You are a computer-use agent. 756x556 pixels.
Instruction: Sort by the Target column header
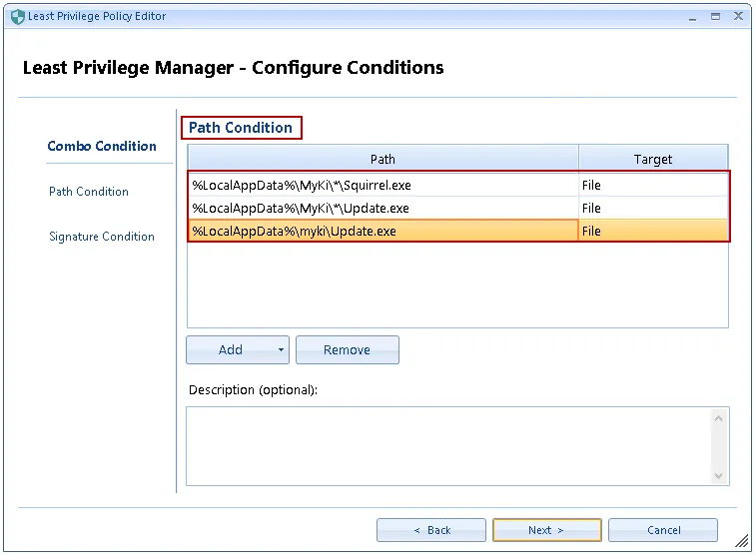tap(653, 159)
